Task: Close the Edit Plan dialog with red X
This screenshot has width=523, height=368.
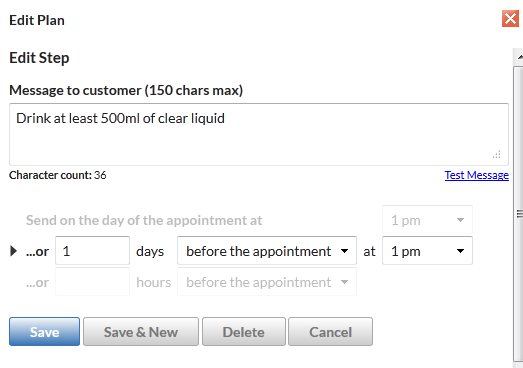Action: [x=510, y=19]
